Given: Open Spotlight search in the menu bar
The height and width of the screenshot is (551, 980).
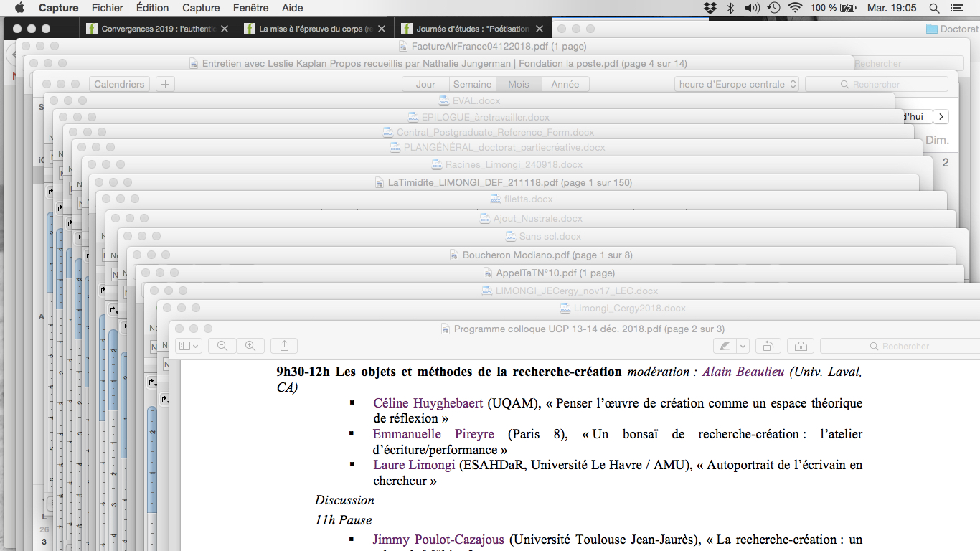Looking at the screenshot, I should [x=934, y=8].
